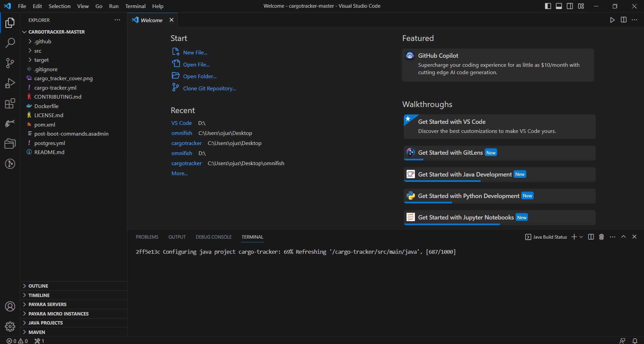The width and height of the screenshot is (644, 344).
Task: Expand the MAVEN section
Action: click(x=37, y=332)
